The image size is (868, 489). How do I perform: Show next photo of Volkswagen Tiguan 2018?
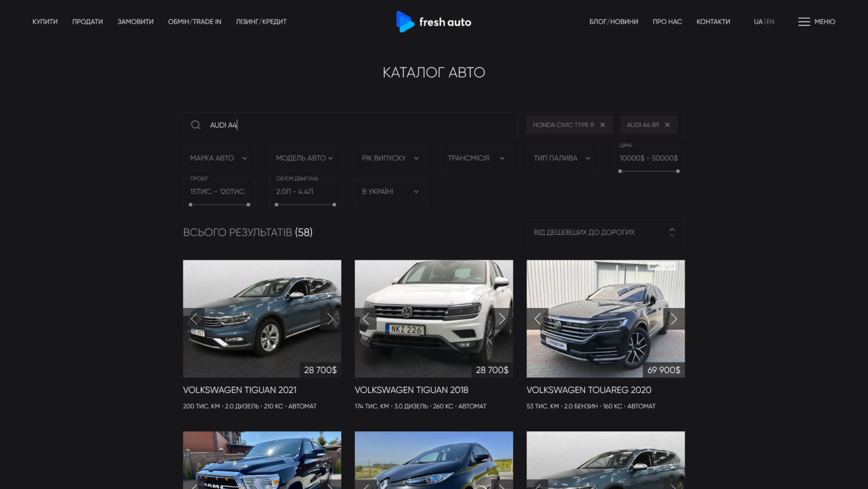(502, 319)
